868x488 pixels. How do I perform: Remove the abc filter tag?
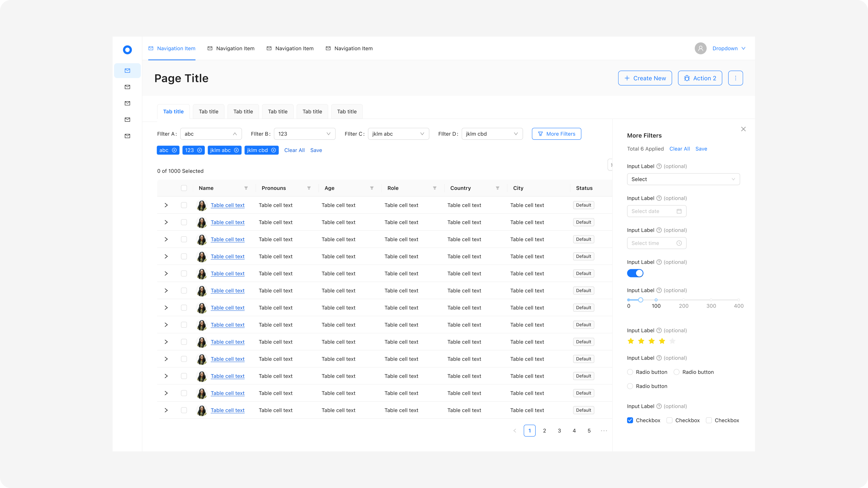click(x=174, y=150)
